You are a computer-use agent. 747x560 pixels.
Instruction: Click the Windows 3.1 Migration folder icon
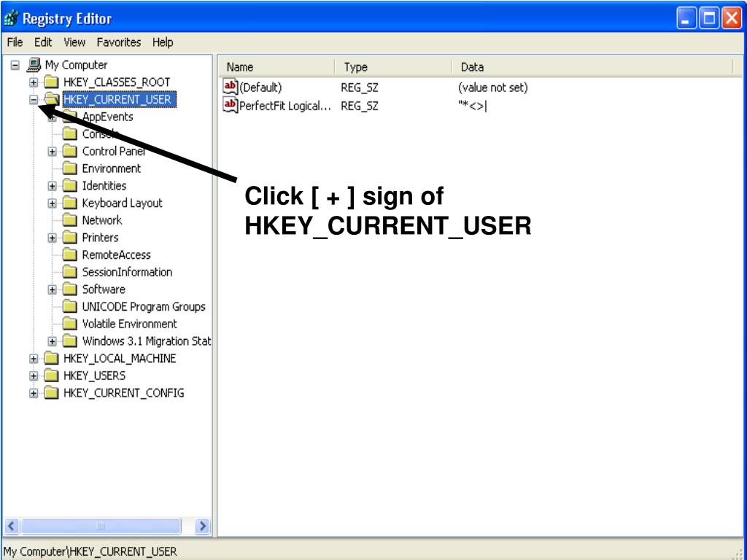(70, 341)
